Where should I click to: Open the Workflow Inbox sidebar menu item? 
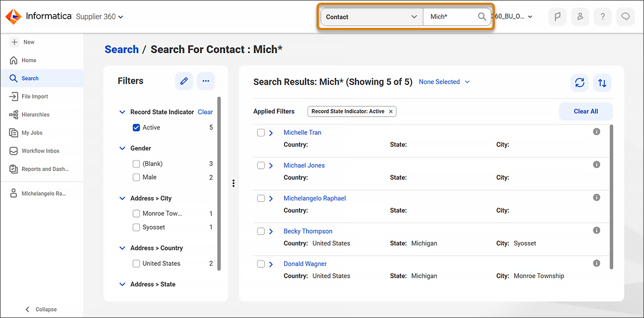(x=41, y=151)
